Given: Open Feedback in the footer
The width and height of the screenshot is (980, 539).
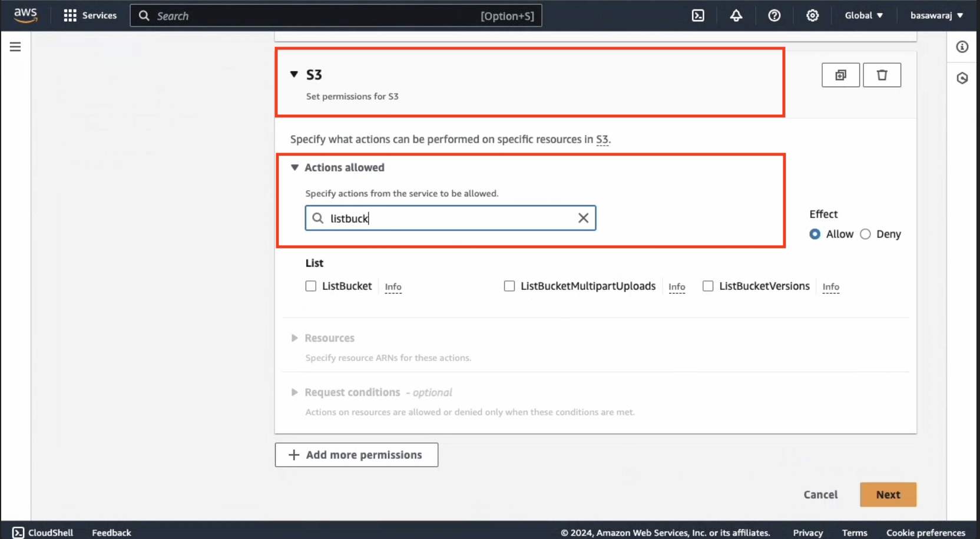Looking at the screenshot, I should pos(111,533).
